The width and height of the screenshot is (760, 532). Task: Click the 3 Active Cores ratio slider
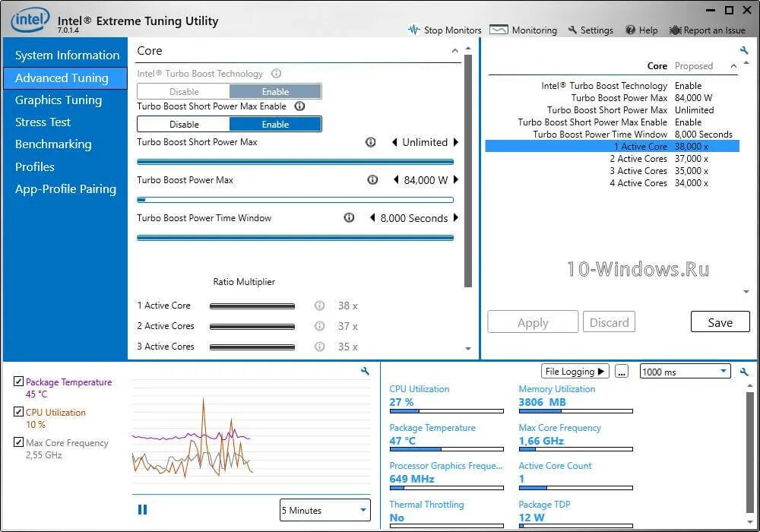tap(252, 347)
